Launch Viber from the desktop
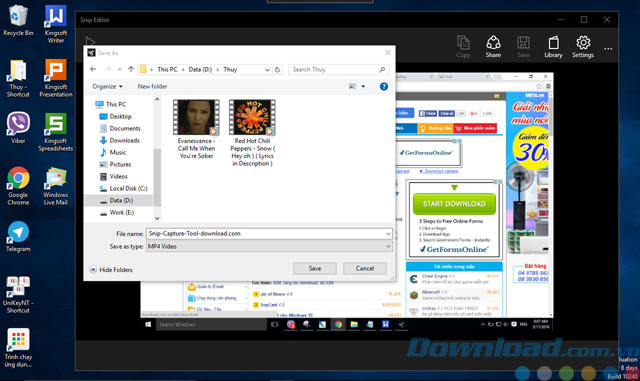The width and height of the screenshot is (640, 381). (18, 128)
